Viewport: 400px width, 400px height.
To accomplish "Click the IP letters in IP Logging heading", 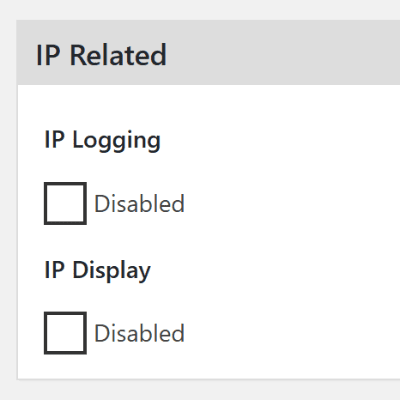I will pyautogui.click(x=54, y=139).
